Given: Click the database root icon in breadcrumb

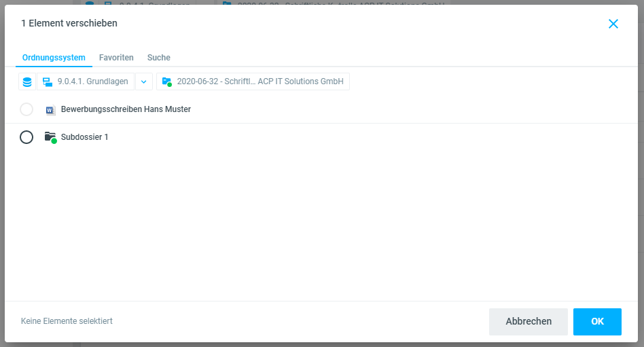Looking at the screenshot, I should point(27,82).
